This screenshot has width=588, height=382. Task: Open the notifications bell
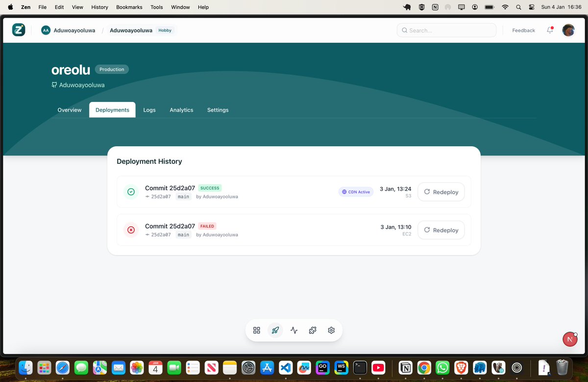pos(550,30)
